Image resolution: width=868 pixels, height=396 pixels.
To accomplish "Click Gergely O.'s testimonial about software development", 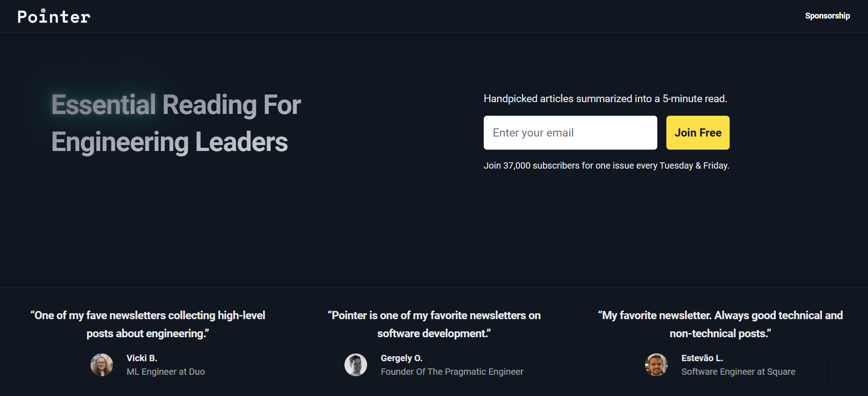I will 434,324.
